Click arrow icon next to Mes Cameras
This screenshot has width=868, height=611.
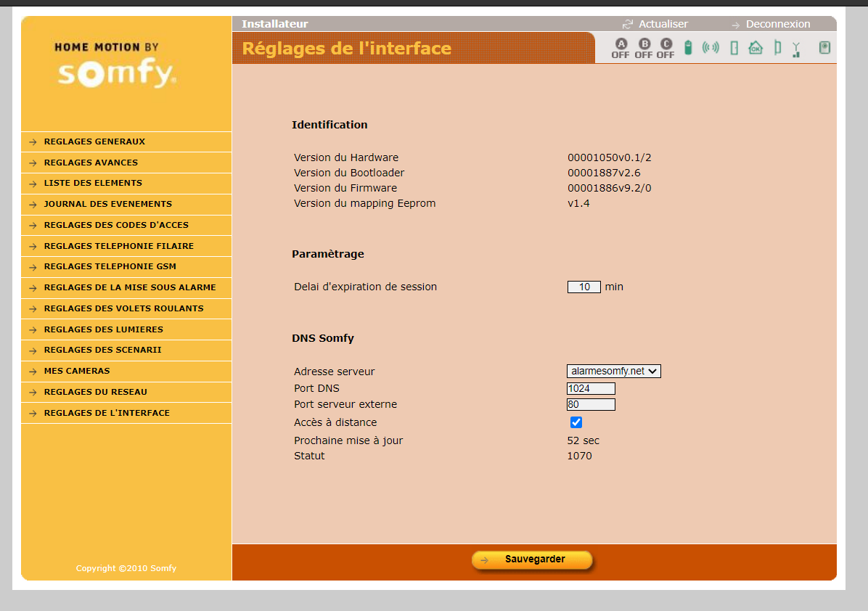click(x=33, y=372)
